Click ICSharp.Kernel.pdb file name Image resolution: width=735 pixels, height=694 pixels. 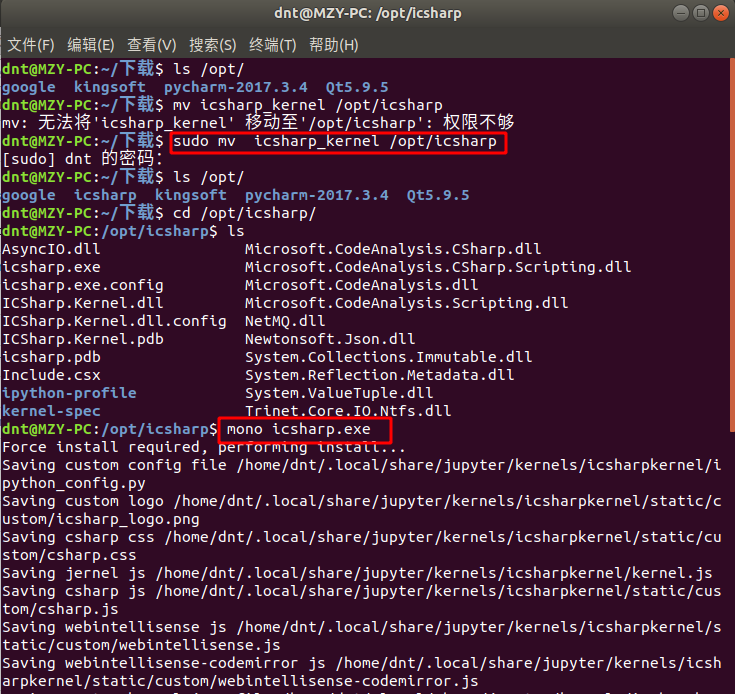pyautogui.click(x=82, y=339)
